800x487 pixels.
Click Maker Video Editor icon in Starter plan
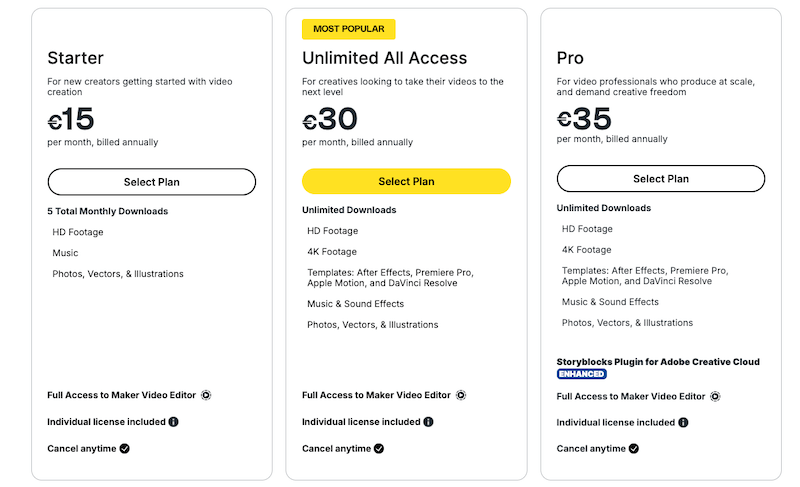click(206, 395)
